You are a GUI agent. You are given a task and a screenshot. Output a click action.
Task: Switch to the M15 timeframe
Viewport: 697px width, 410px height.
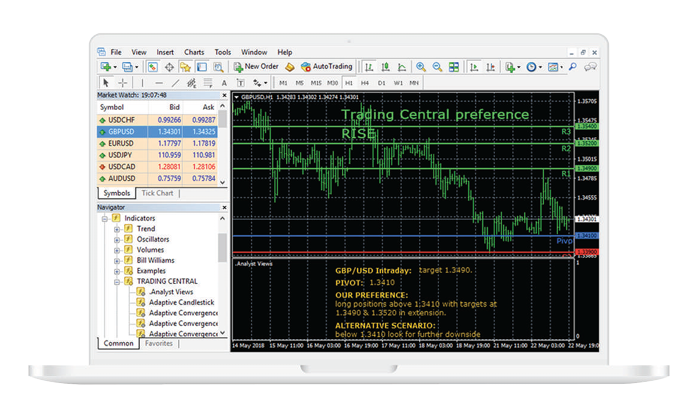(317, 83)
